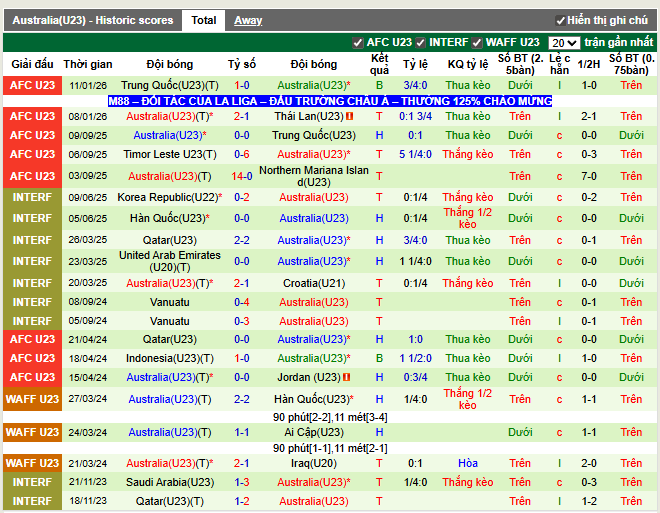
Task: Open score 14-0 match detail
Action: 242,176
